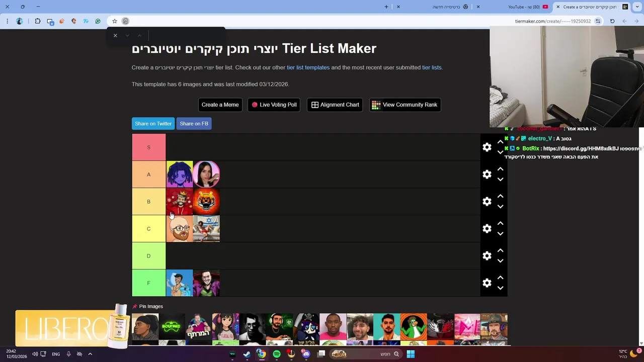Move the C tier row down

coord(500,234)
